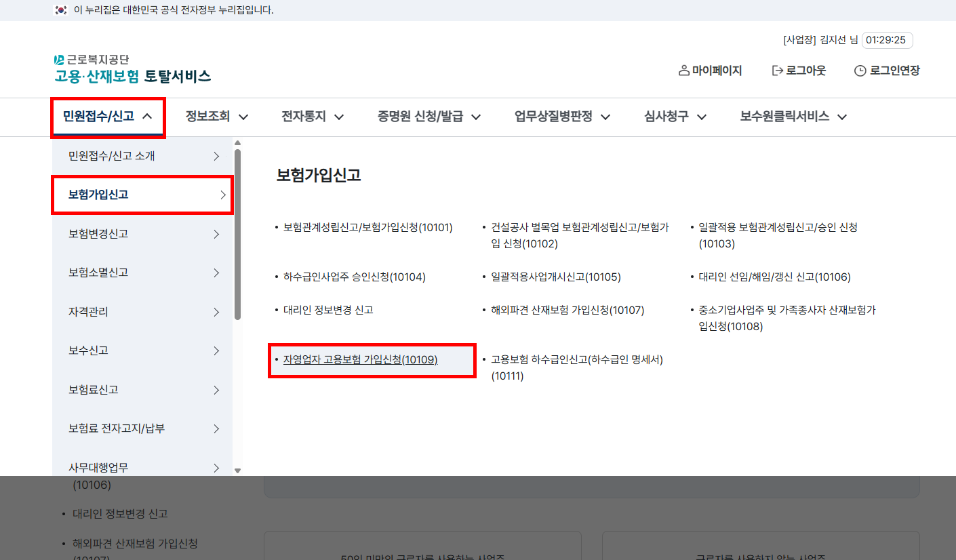Select 민원접수/신고 소개 in side menu
The width and height of the screenshot is (956, 560).
[142, 156]
